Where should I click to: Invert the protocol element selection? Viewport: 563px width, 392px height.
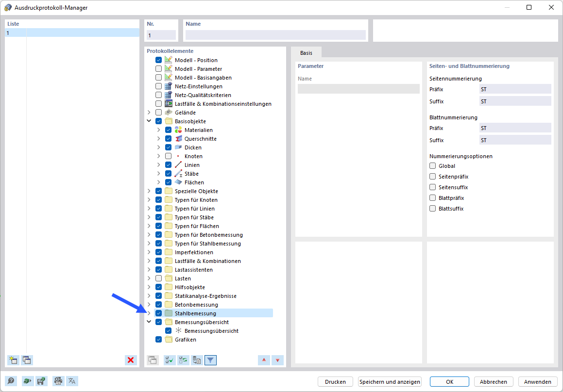click(183, 360)
